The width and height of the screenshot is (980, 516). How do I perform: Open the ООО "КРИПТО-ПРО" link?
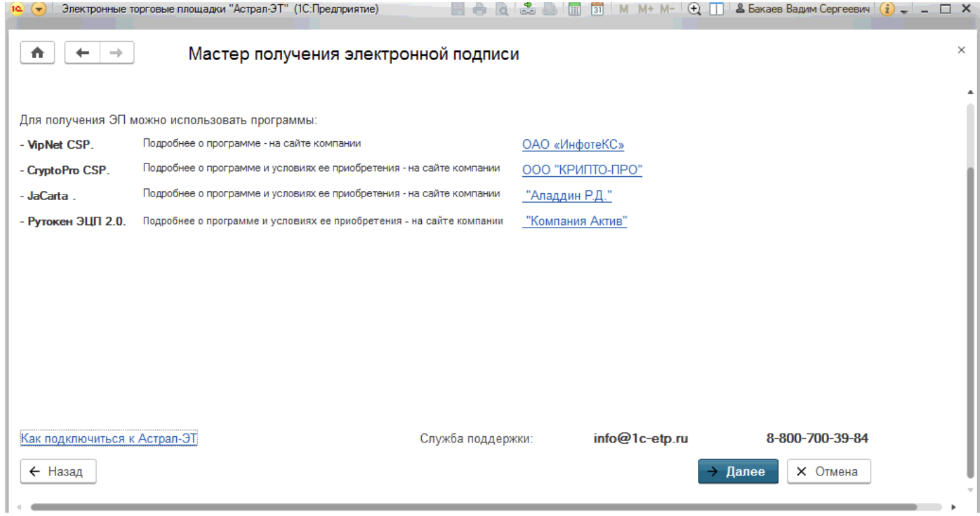coord(582,170)
